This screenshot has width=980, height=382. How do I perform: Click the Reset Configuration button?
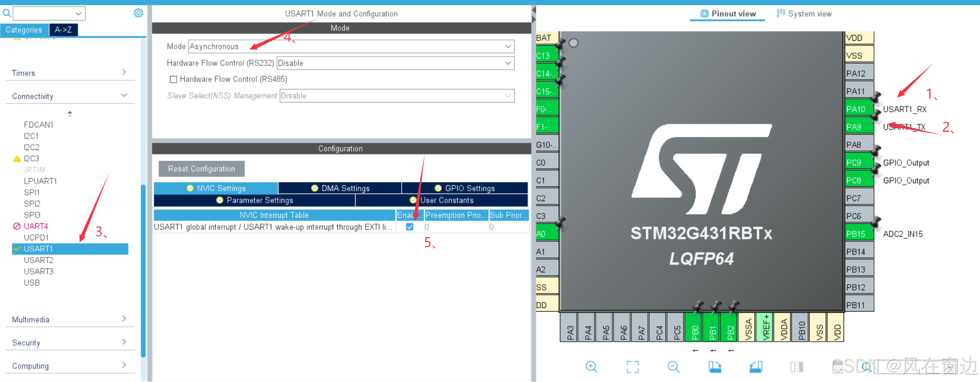point(201,169)
